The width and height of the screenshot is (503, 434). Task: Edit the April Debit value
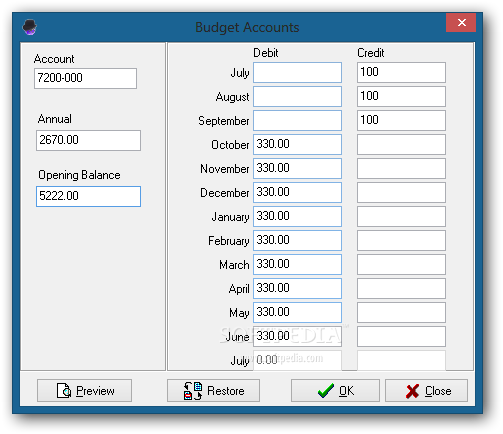[x=297, y=288]
